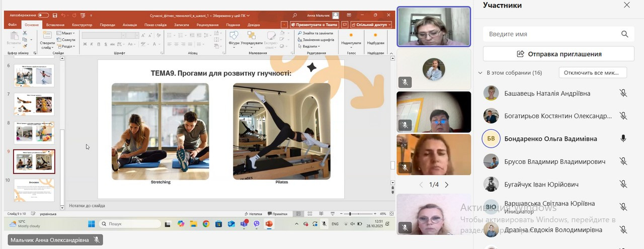Click the Save icon in PowerPoint title bar
The height and width of the screenshot is (249, 644).
(x=55, y=16)
